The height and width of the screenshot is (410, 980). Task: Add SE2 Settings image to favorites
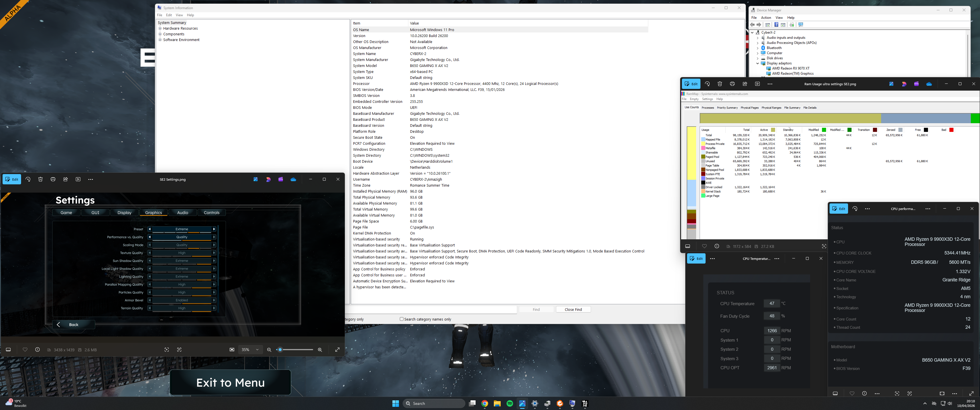point(25,350)
